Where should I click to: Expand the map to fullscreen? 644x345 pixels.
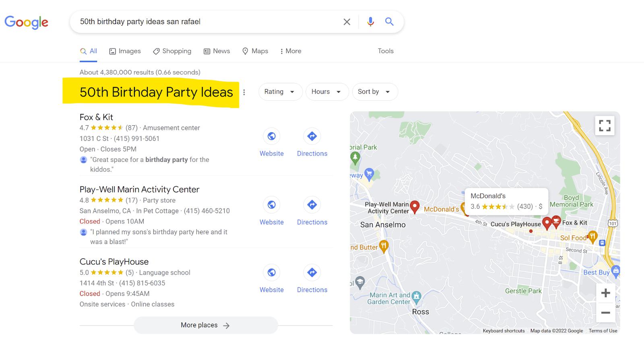[605, 125]
